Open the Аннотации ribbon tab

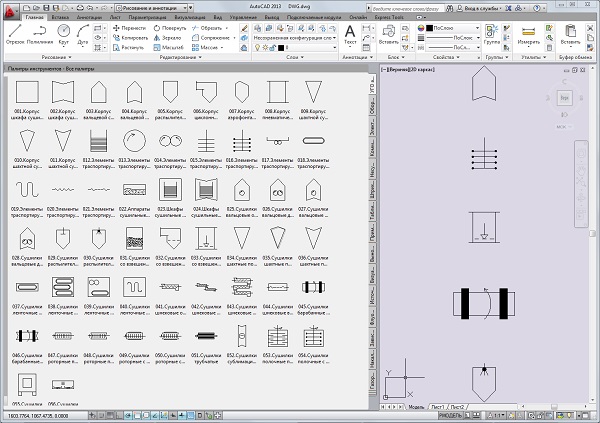pos(90,18)
